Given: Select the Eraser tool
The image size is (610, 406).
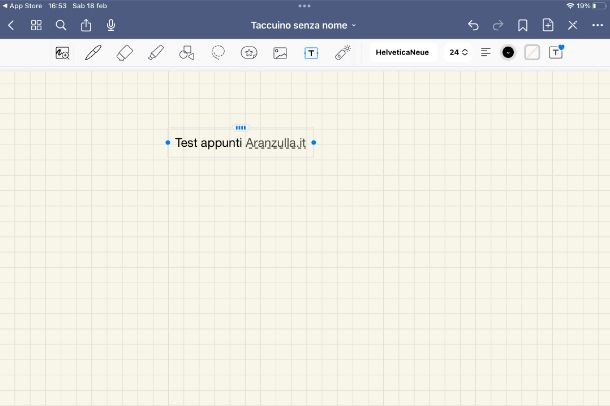Looking at the screenshot, I should 124,53.
